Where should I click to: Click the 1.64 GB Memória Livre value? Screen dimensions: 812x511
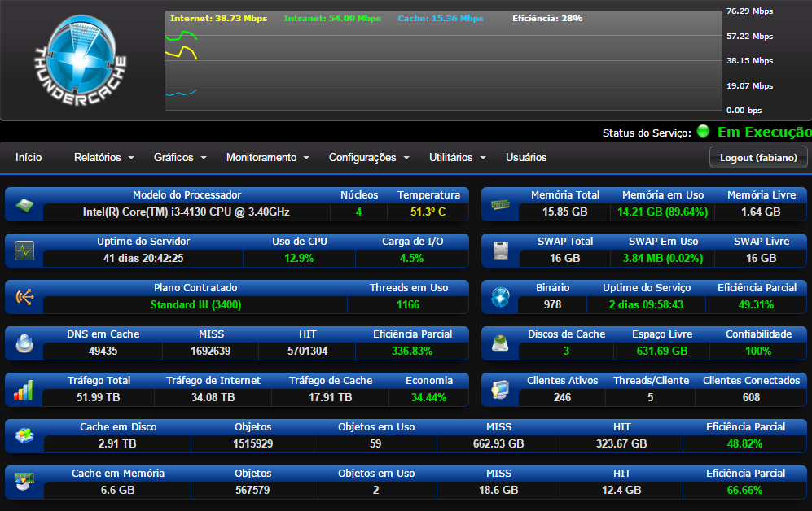tap(761, 212)
